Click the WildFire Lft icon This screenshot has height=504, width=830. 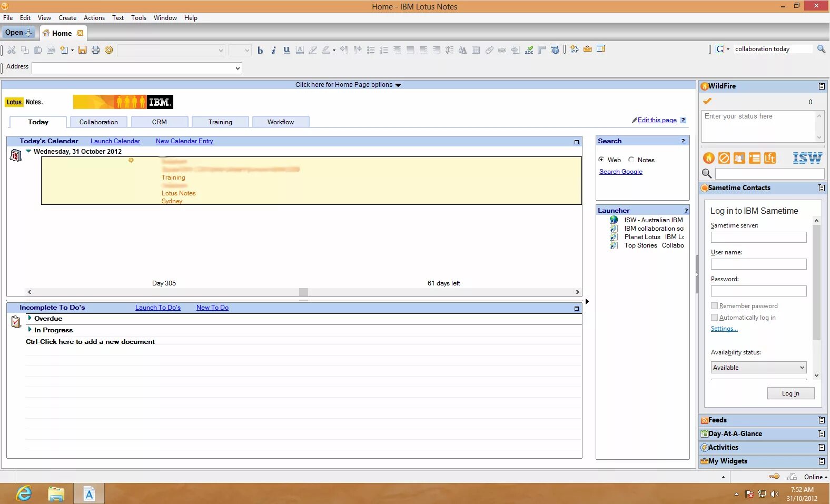(770, 158)
